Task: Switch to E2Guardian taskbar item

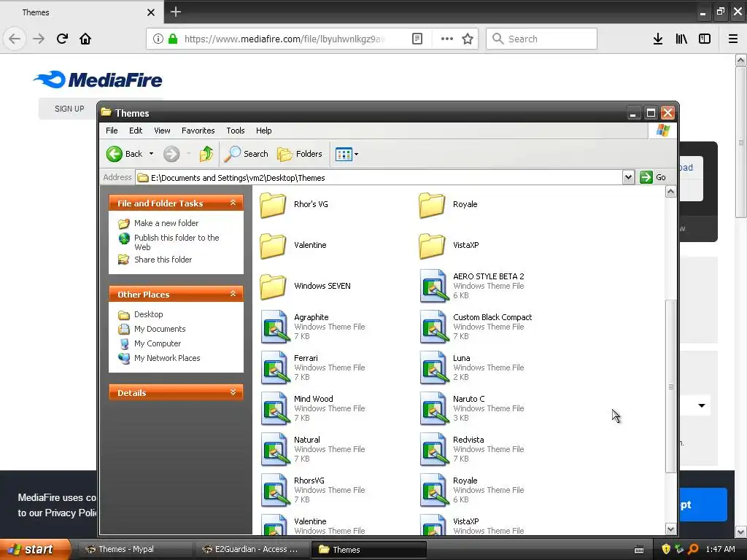Action: click(x=252, y=549)
